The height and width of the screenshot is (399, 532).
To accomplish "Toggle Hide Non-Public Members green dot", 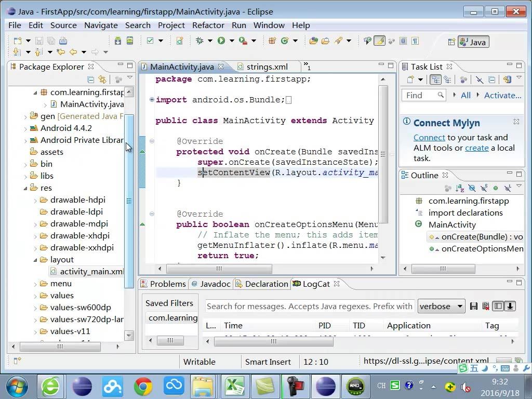I will coord(496,188).
